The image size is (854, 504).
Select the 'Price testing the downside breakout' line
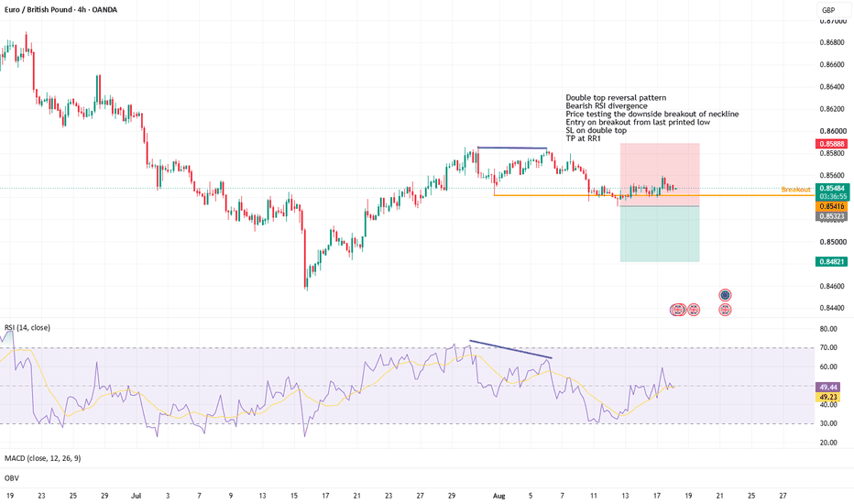(652, 114)
